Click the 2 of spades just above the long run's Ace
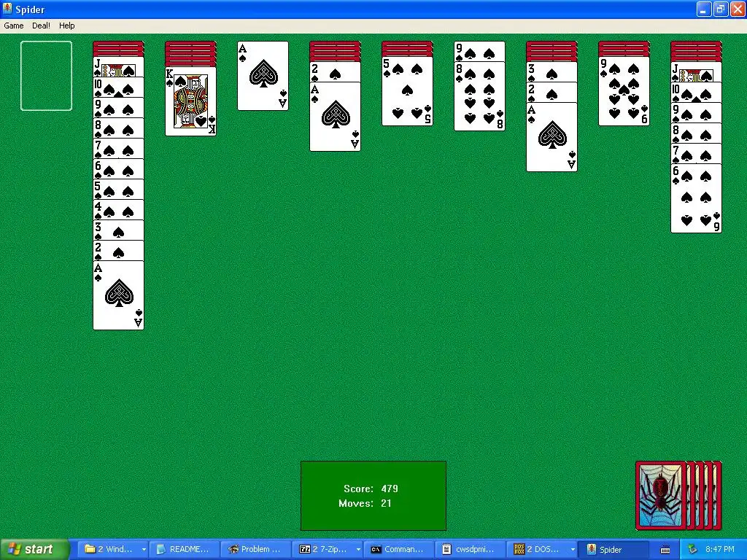 pos(119,251)
